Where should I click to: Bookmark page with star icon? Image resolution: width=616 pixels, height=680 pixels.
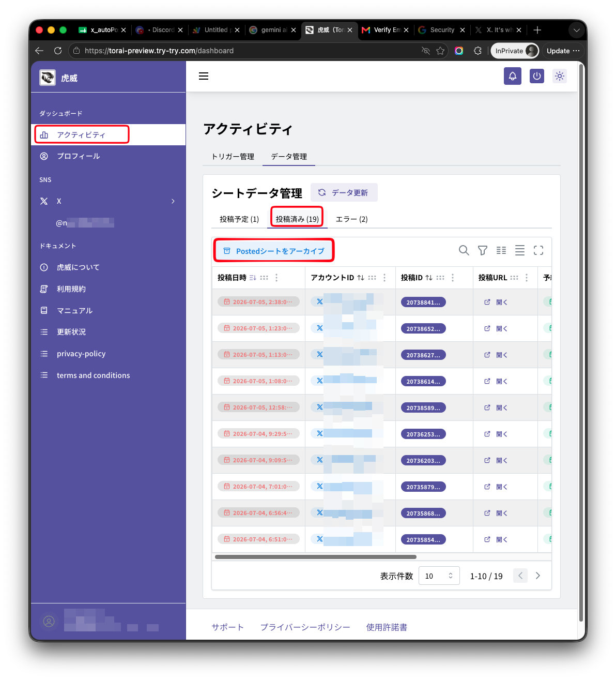440,51
